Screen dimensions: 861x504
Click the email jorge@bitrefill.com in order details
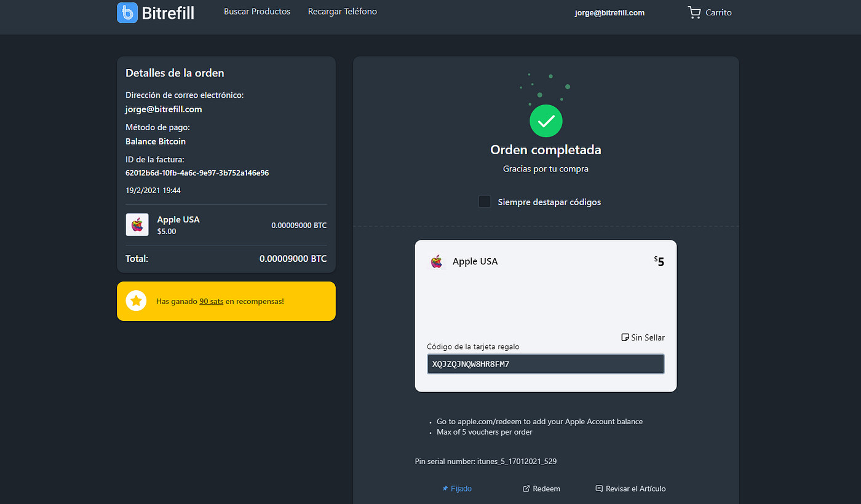[164, 109]
